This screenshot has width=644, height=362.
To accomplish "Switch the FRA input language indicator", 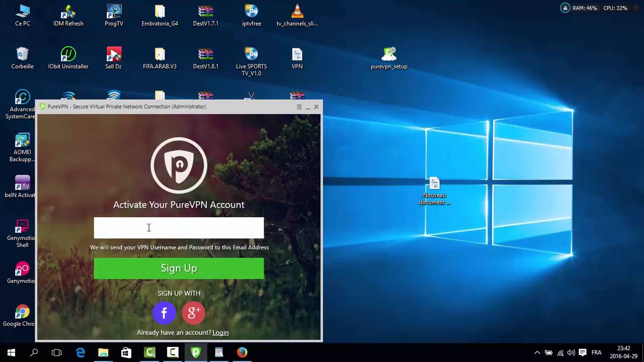I will (x=596, y=352).
